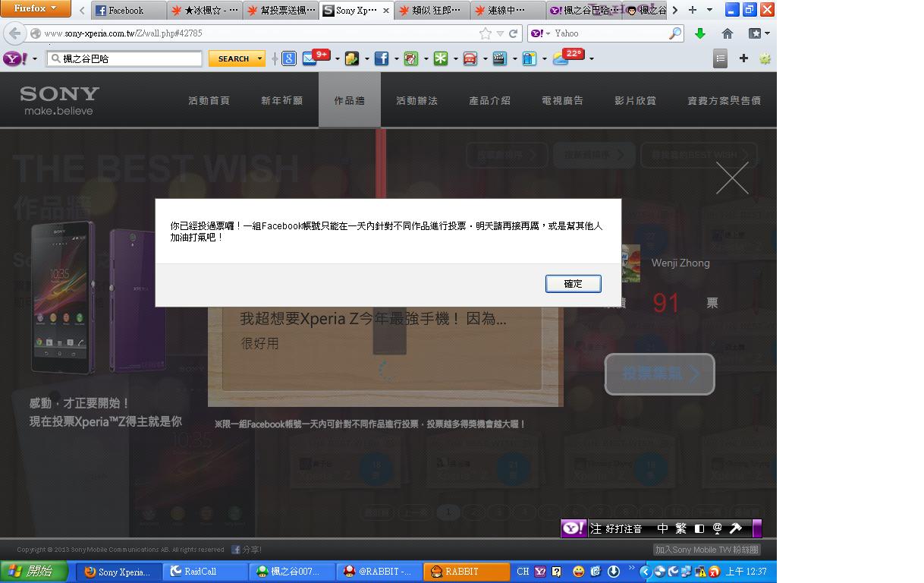Bookmark this page with the star icon
924x583 pixels.
[486, 33]
